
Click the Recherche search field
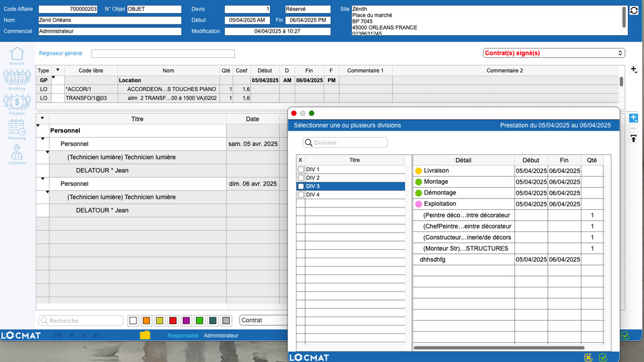(81, 320)
